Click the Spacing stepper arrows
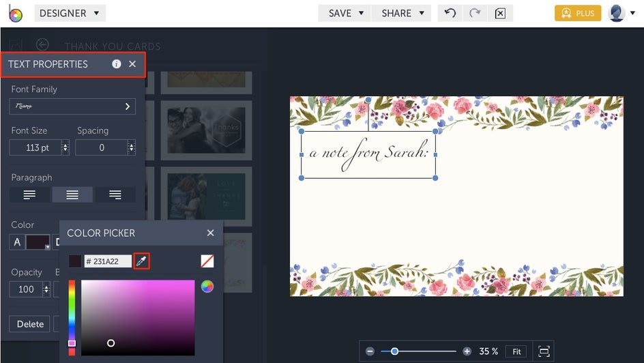644x363 pixels. point(132,147)
